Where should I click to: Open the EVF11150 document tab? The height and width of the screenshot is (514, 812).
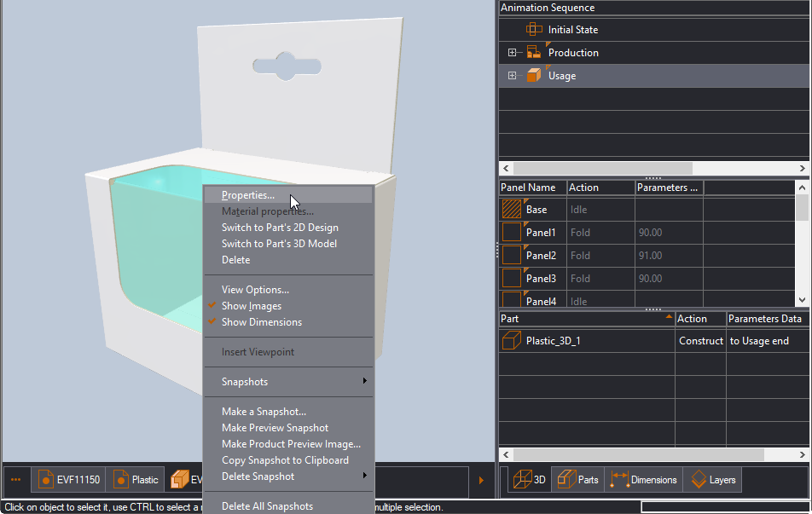69,480
